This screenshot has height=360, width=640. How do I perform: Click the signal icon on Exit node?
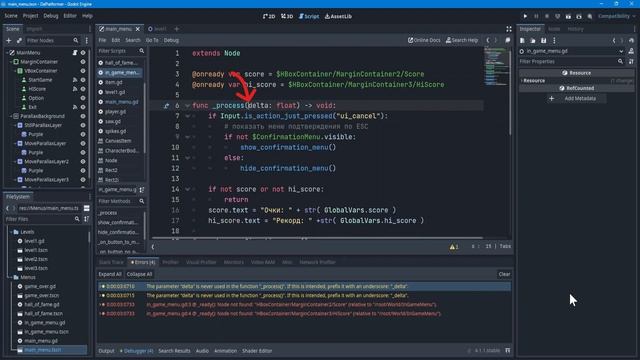[x=75, y=107]
